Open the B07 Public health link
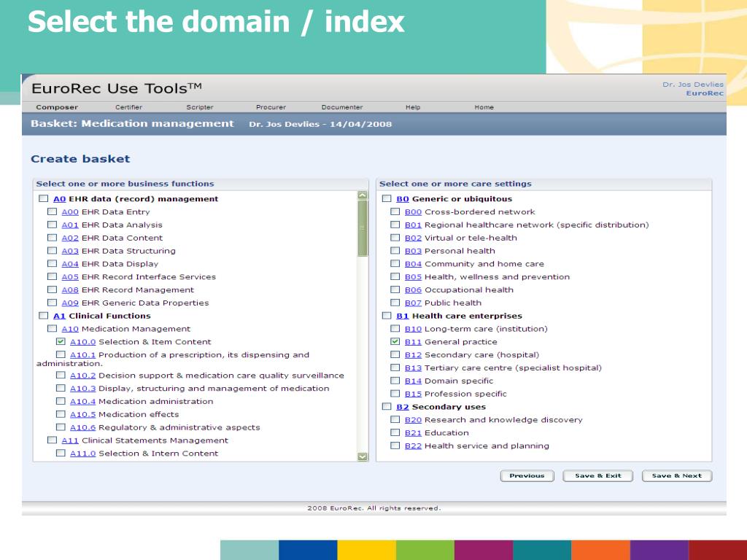This screenshot has height=560, width=747. tap(413, 303)
